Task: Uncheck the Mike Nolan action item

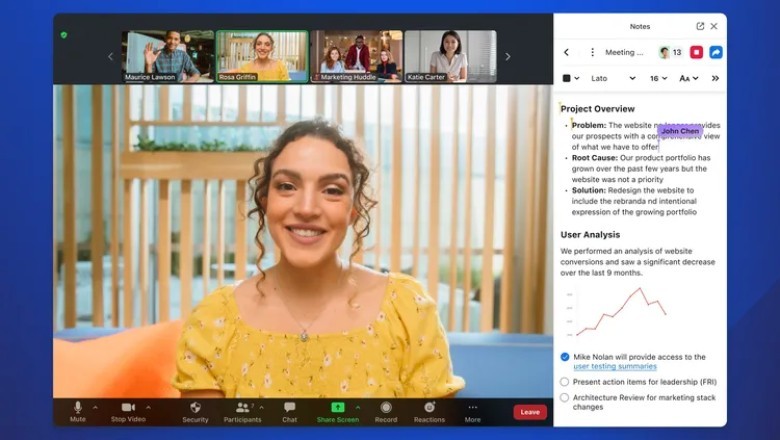Action: tap(565, 357)
